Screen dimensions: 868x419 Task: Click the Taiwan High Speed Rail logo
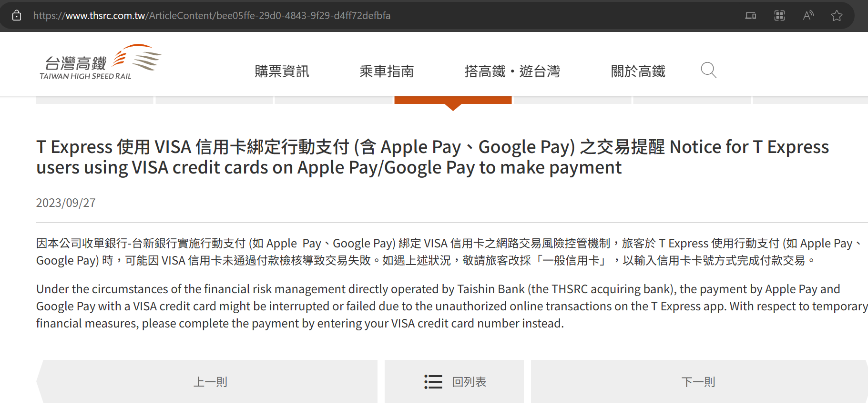(101, 62)
